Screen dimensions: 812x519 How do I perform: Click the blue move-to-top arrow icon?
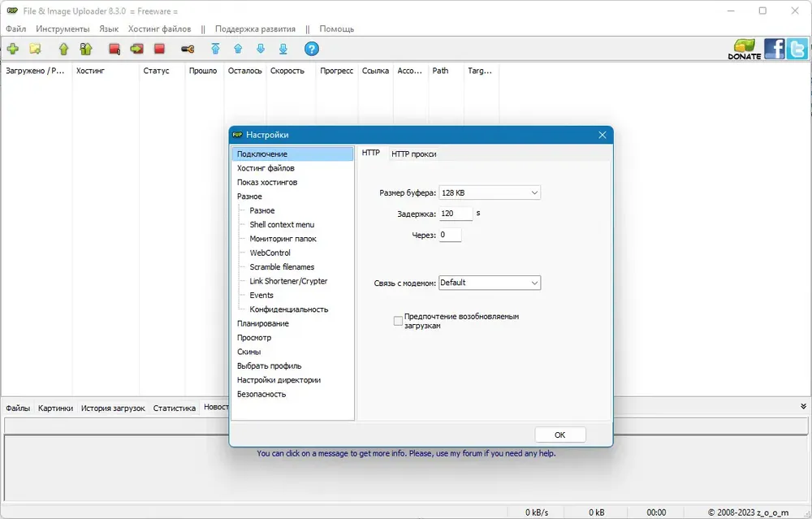(215, 49)
